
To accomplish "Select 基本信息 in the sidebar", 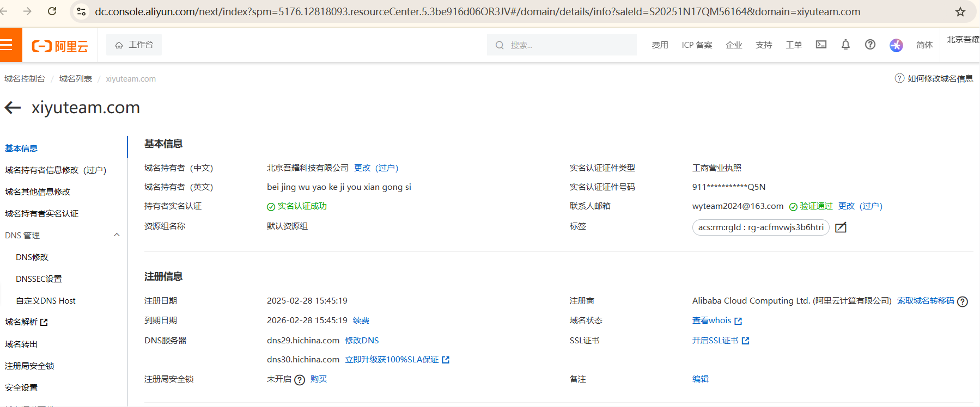I will coord(21,148).
